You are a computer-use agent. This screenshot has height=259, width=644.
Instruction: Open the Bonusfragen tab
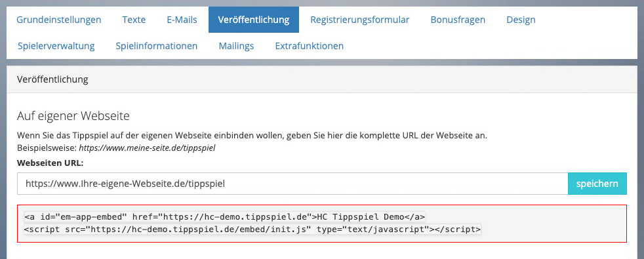tap(458, 20)
